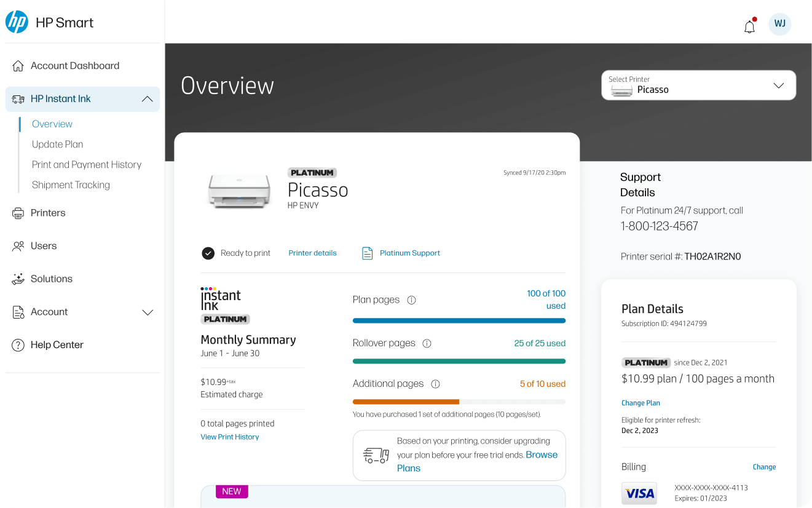
Task: Click the Additional pages info icon
Action: (435, 384)
